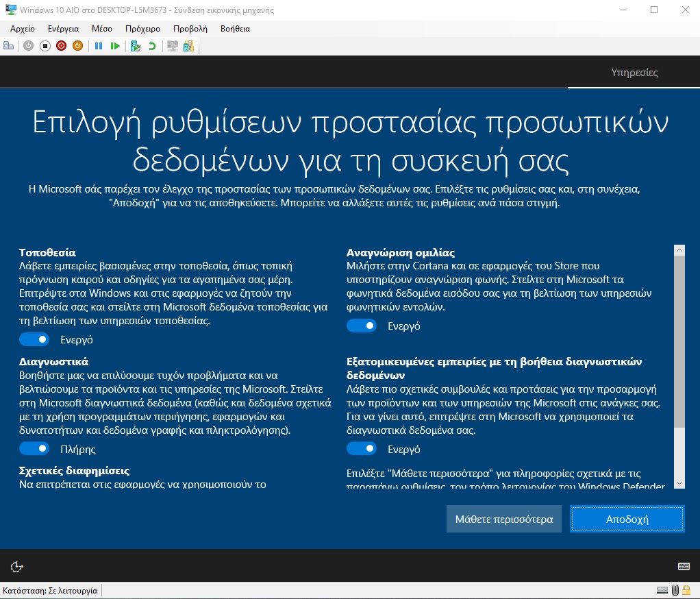The height and width of the screenshot is (599, 700).
Task: Close the virtual machine connection window
Action: click(685, 10)
